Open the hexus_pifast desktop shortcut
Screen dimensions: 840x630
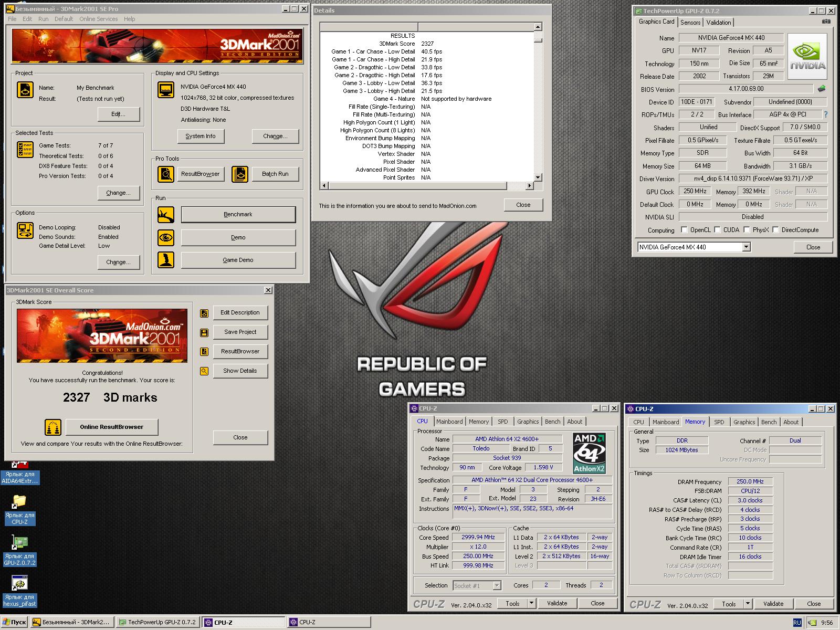click(x=20, y=591)
